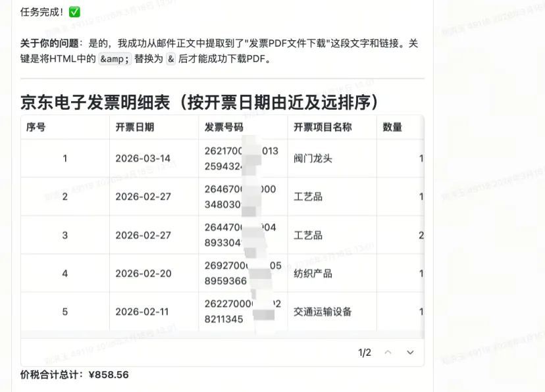Click the total 价税合计总计 ¥858.56
Image resolution: width=545 pixels, height=392 pixels.
[x=74, y=375]
